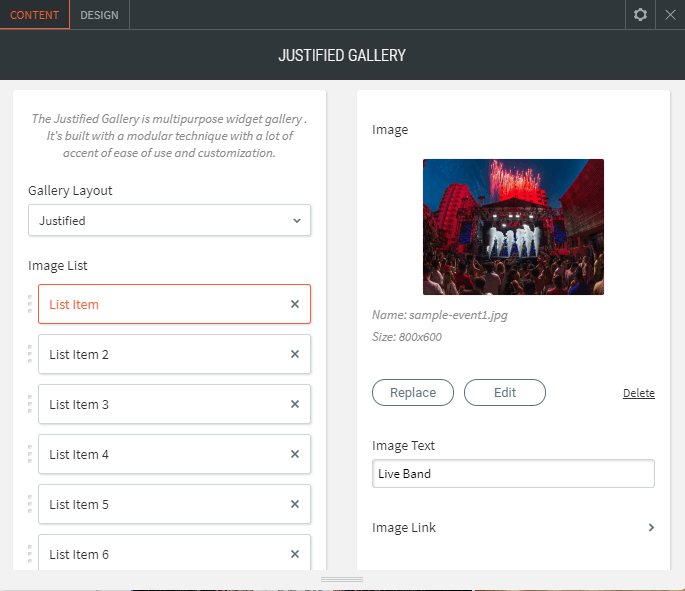Viewport: 685px width, 591px height.
Task: Grab the drag handle beside List Item 2
Action: 29,354
